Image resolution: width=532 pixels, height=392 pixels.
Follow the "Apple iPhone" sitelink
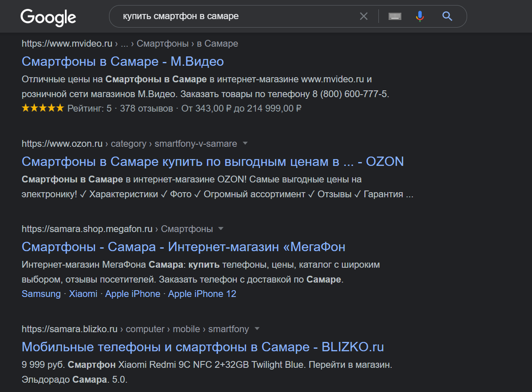point(133,294)
